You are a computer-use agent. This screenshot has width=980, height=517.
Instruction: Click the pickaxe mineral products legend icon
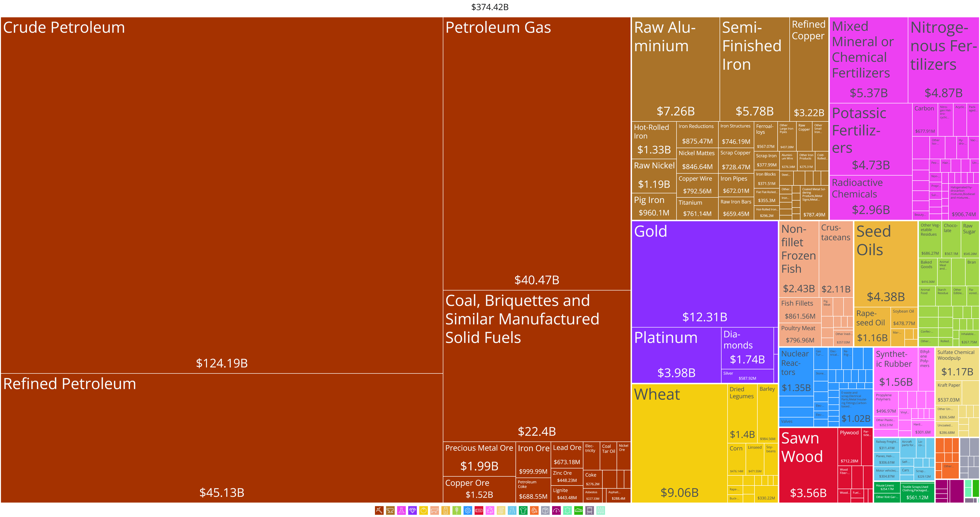pyautogui.click(x=379, y=511)
